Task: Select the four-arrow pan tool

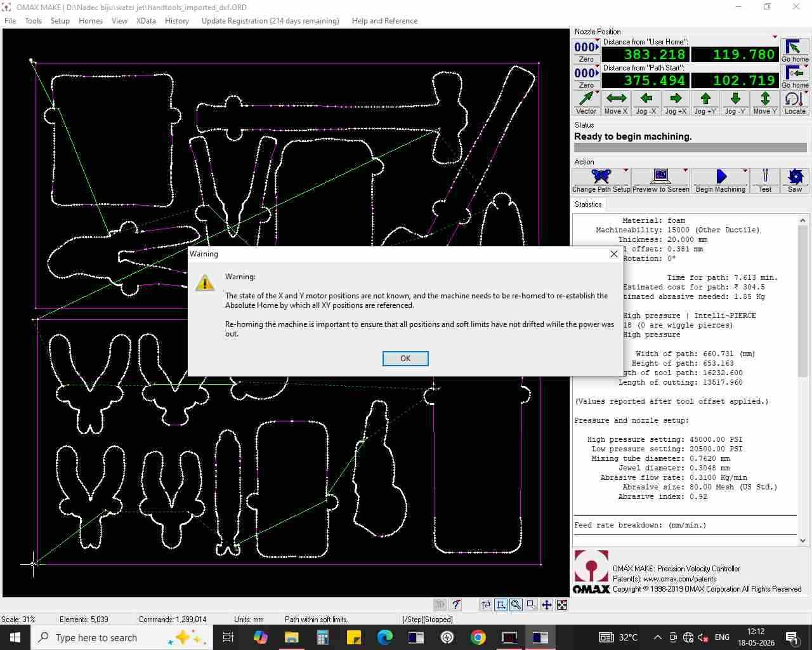Action: coord(547,605)
